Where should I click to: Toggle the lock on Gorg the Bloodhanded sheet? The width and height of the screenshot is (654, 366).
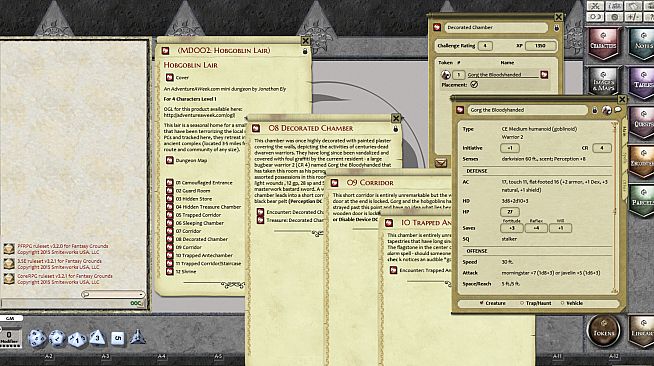[595, 110]
